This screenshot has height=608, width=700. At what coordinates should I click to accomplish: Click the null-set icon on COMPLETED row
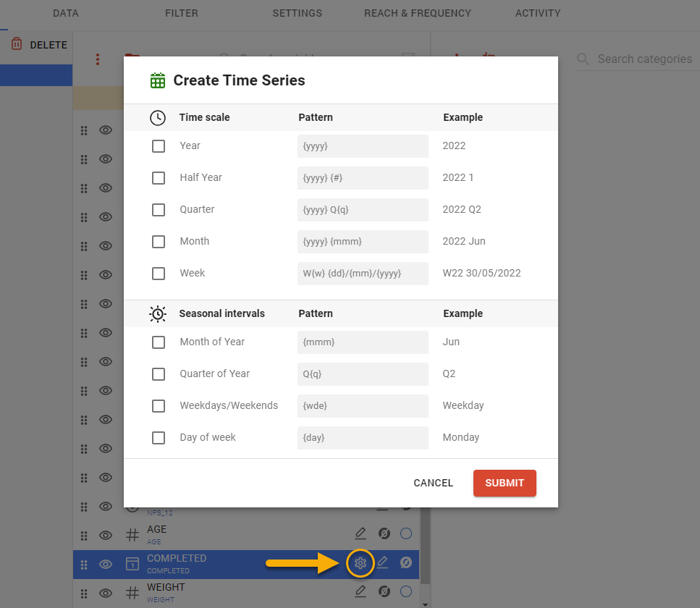(406, 563)
